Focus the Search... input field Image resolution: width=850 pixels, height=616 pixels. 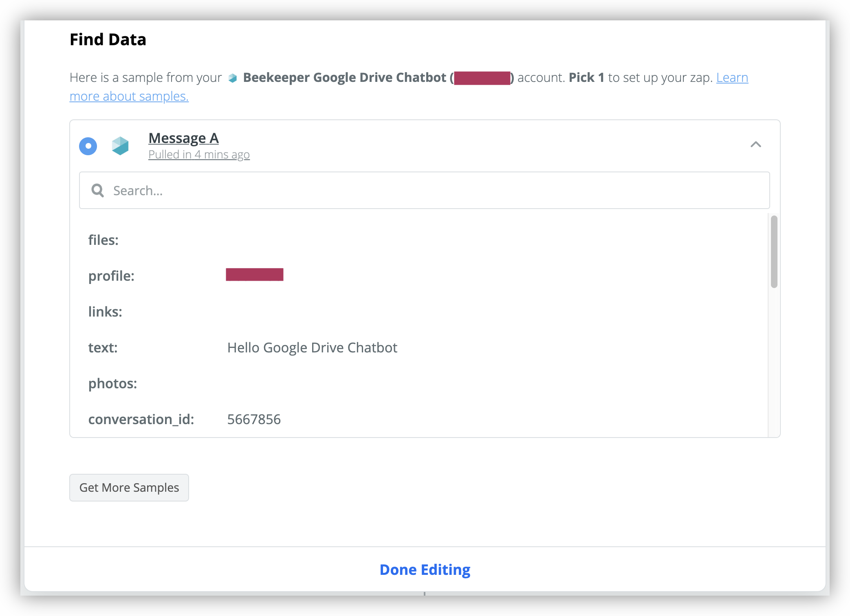(x=424, y=190)
